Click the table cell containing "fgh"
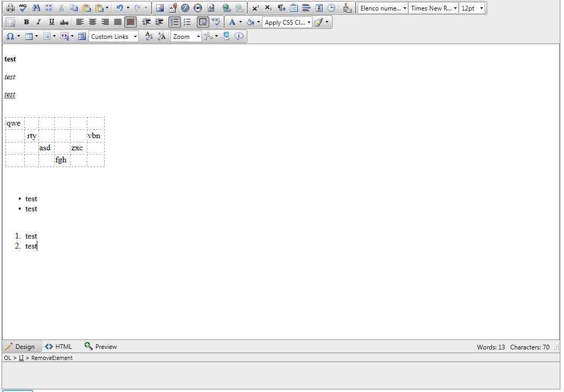 [62, 160]
